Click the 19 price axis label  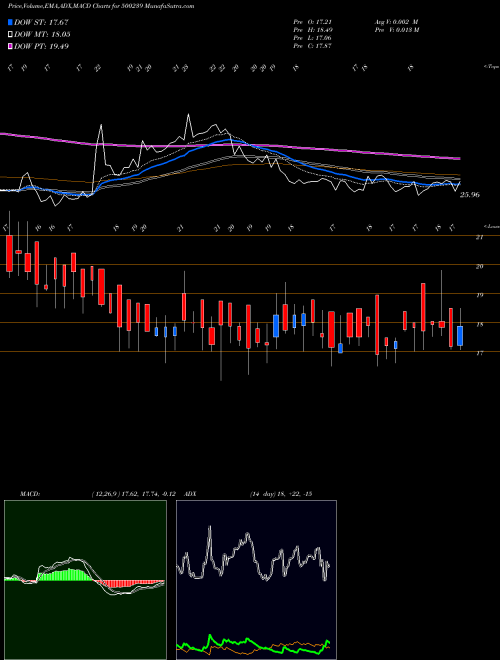479,295
